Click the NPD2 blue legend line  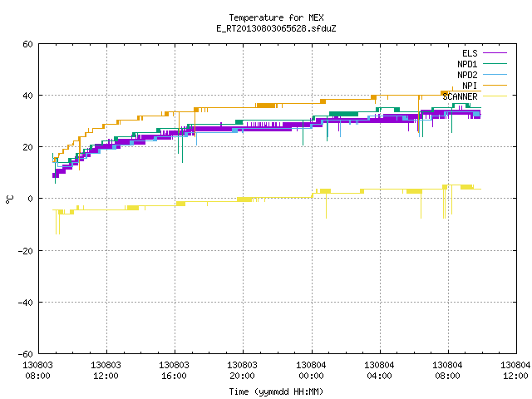coord(495,74)
